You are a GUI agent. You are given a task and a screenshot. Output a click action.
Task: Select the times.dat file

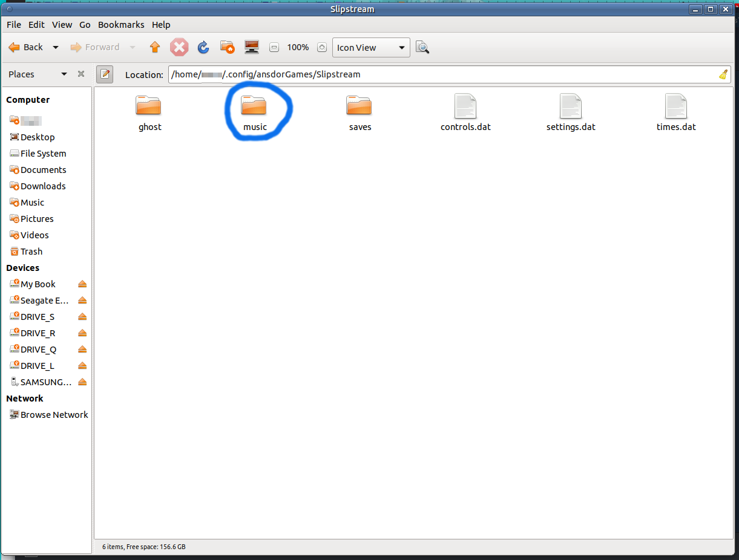pyautogui.click(x=676, y=113)
